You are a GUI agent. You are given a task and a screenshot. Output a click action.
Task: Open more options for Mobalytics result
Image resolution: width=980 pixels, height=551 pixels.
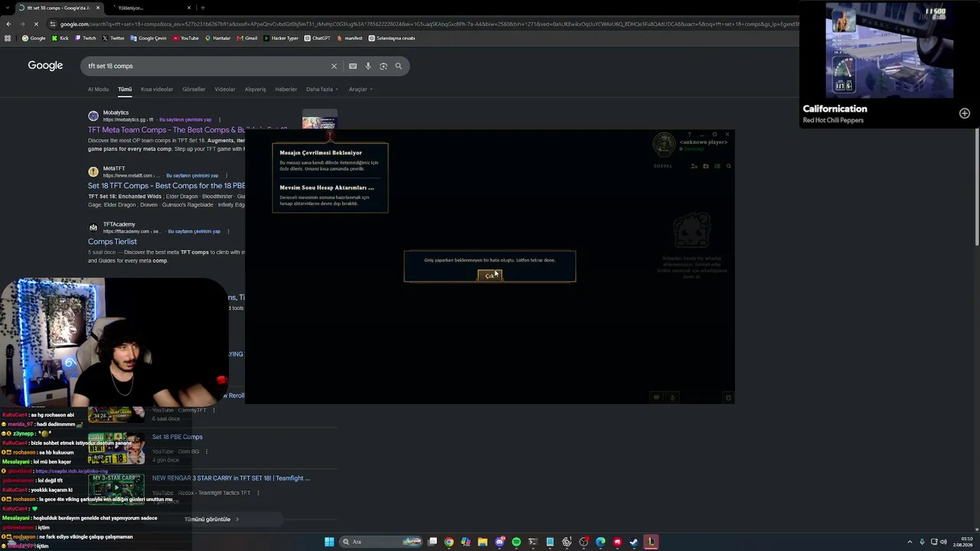220,119
